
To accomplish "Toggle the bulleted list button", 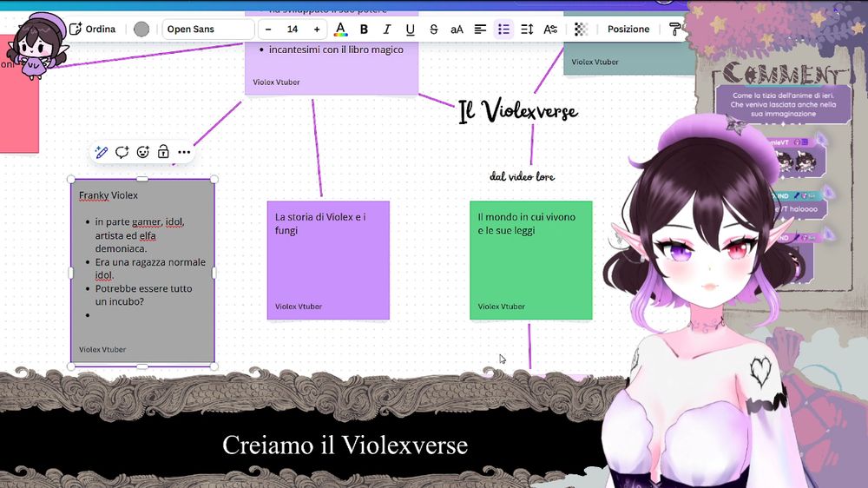I will [503, 29].
